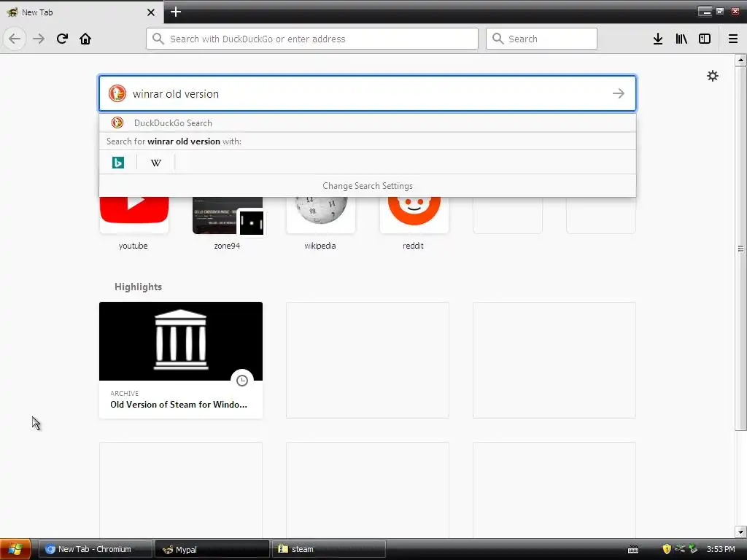747x560 pixels.
Task: Open the Downloads panel
Action: 658,39
